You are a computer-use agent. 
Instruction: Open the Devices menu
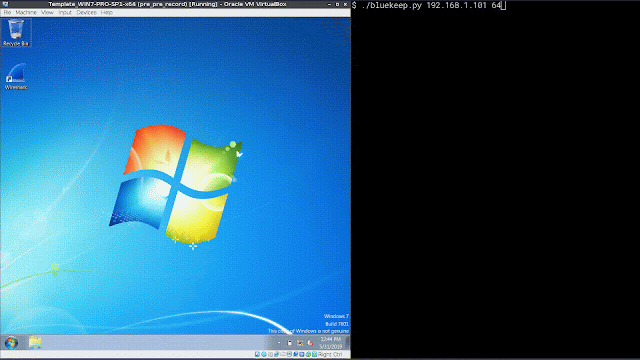click(x=87, y=13)
